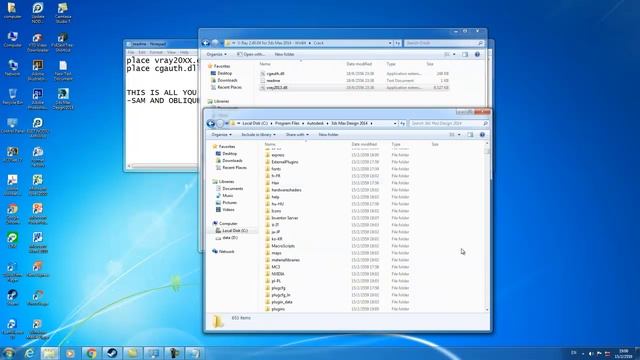Click New folder in the 3ds Max Design window
The height and width of the screenshot is (360, 640).
click(x=328, y=135)
